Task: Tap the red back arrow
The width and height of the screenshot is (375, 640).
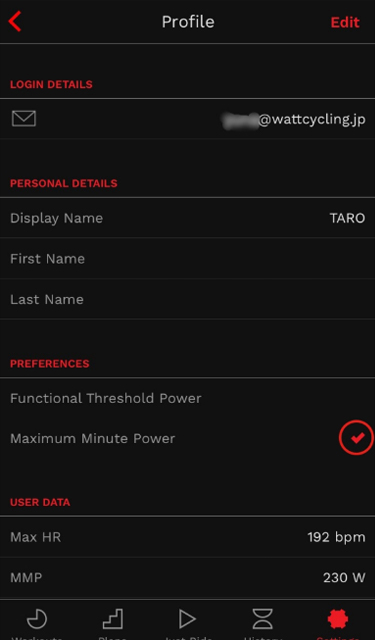Action: coord(15,21)
